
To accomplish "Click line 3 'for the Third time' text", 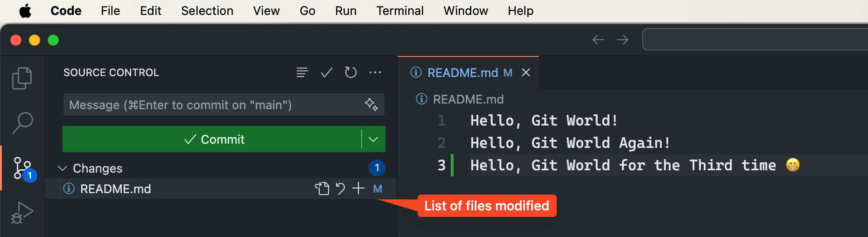I will (x=698, y=165).
